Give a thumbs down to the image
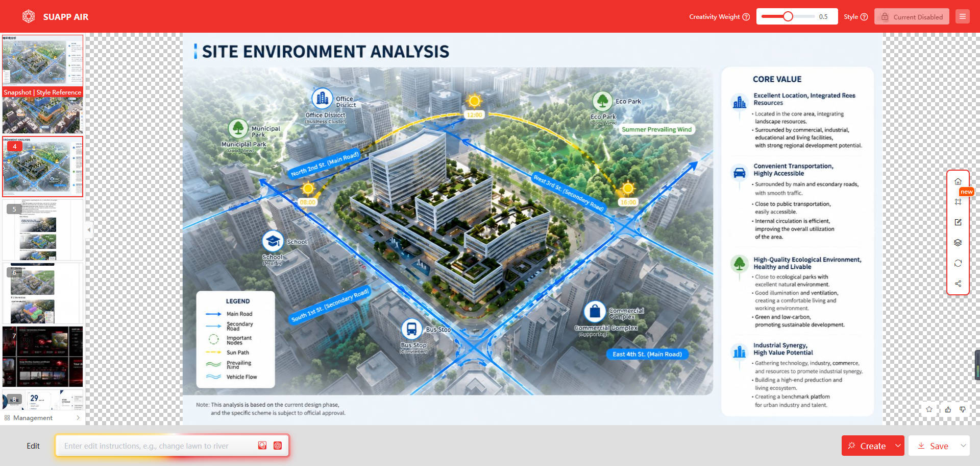 [x=963, y=409]
